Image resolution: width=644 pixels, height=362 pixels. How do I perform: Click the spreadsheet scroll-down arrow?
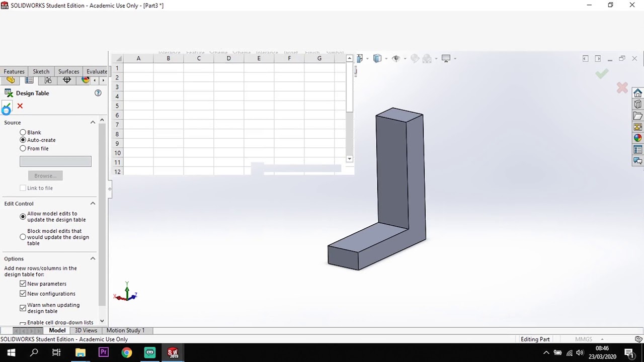click(349, 159)
